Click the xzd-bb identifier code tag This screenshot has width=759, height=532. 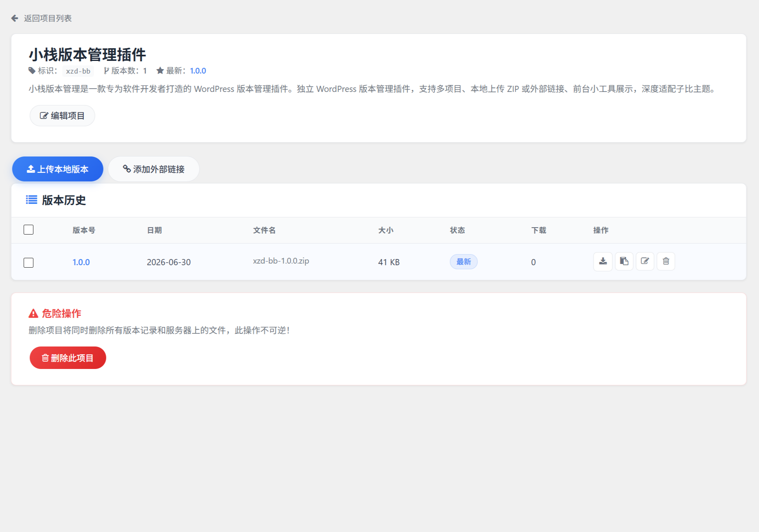click(78, 71)
